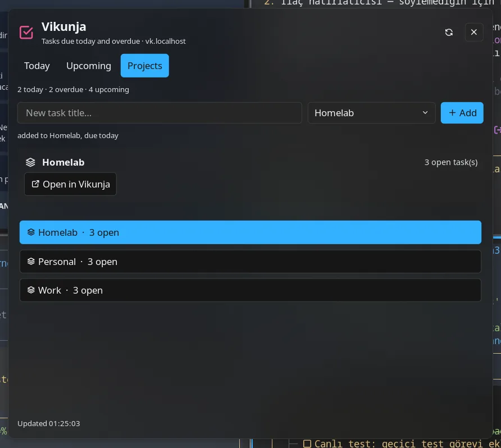Click the layers icon in highlighted Homelab row
501x448 pixels.
tap(31, 232)
